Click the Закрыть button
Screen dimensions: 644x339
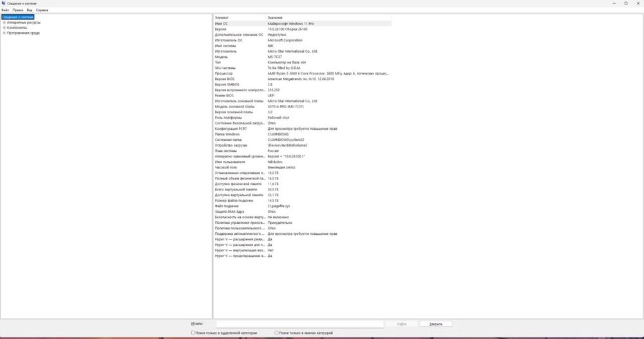[x=436, y=324]
